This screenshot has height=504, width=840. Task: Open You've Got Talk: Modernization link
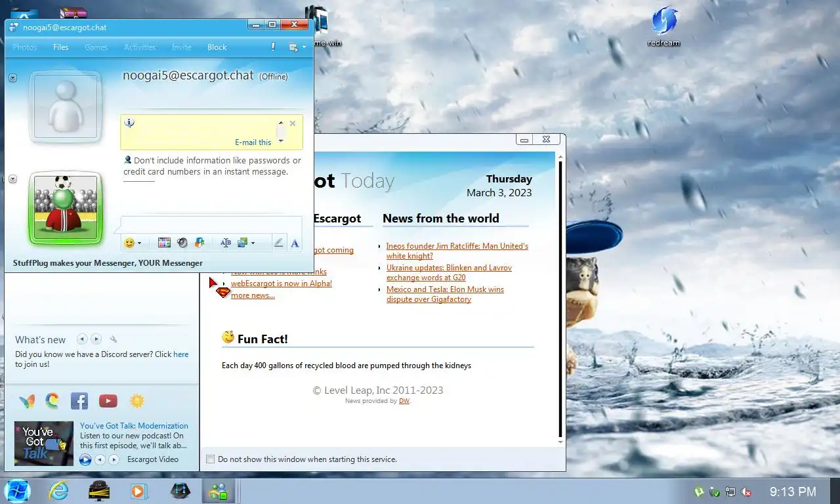(x=134, y=426)
